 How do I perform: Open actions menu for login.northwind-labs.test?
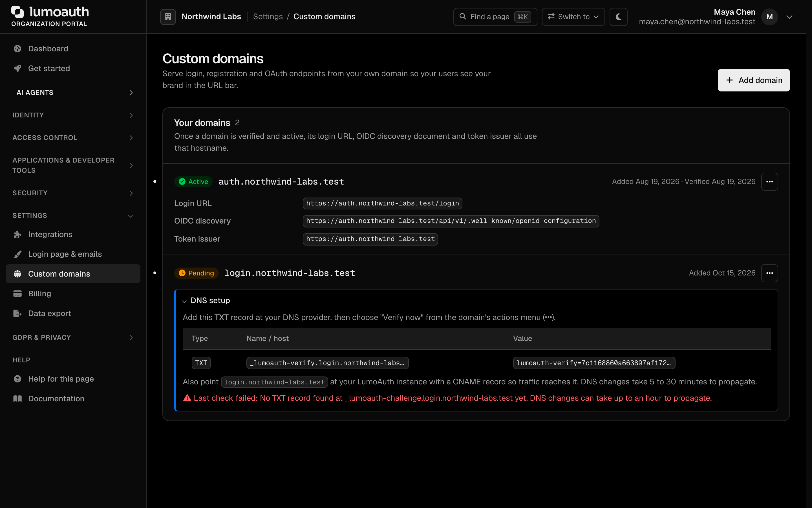click(x=769, y=273)
